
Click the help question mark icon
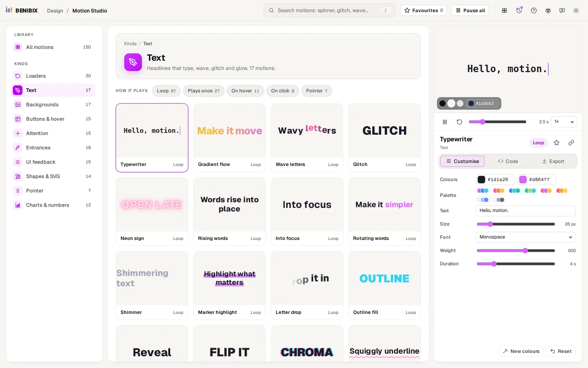click(534, 11)
